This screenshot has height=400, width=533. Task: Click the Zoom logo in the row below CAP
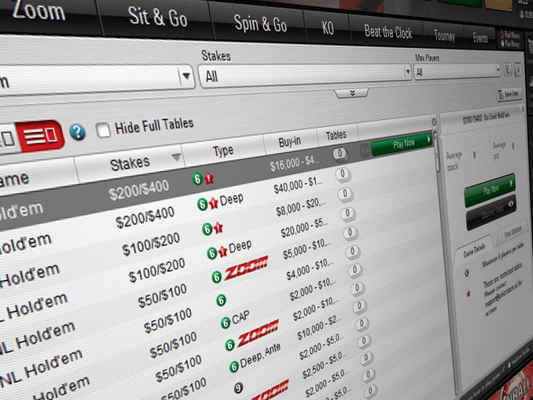click(258, 333)
